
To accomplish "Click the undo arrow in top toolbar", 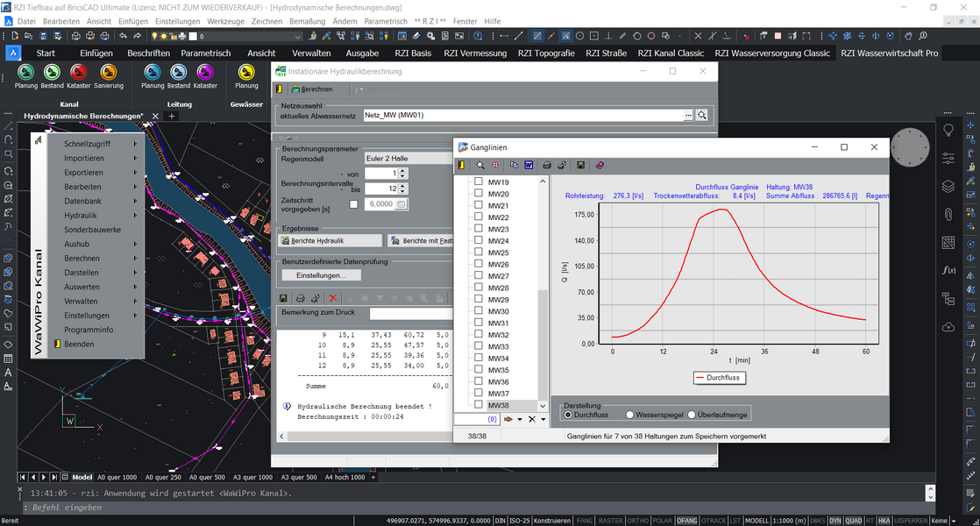I will tap(123, 36).
